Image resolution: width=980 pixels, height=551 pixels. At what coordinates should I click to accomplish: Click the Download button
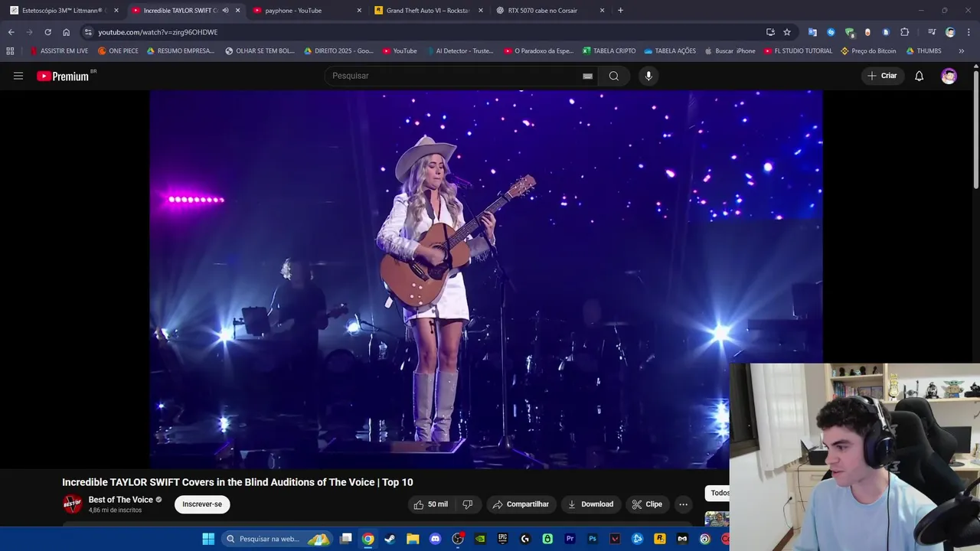pyautogui.click(x=590, y=504)
